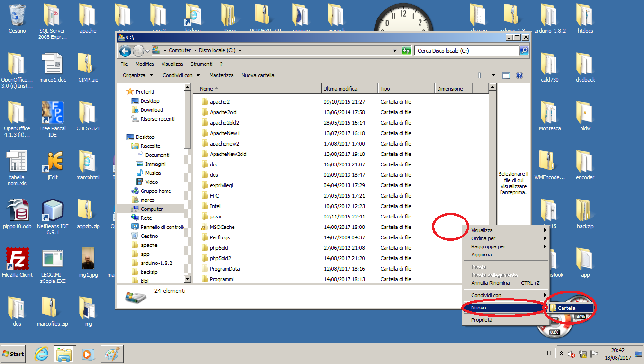The width and height of the screenshot is (644, 364).
Task: Select Cartella in the Nuovo submenu
Action: pyautogui.click(x=567, y=308)
